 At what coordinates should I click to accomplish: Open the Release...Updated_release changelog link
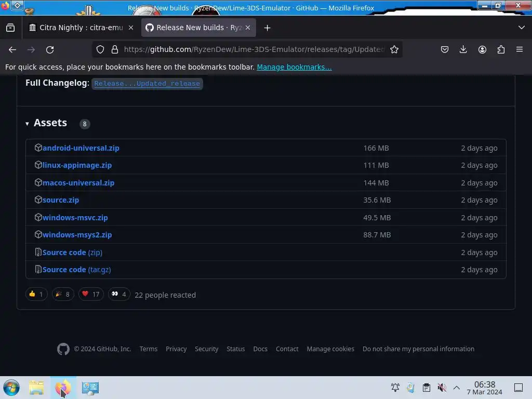pos(147,84)
